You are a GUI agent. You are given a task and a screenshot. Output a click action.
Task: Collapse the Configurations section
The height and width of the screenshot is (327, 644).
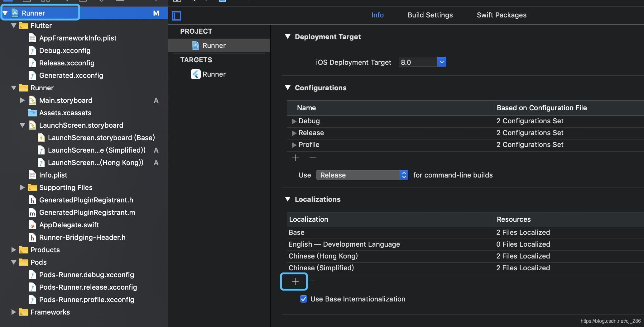[x=288, y=88]
